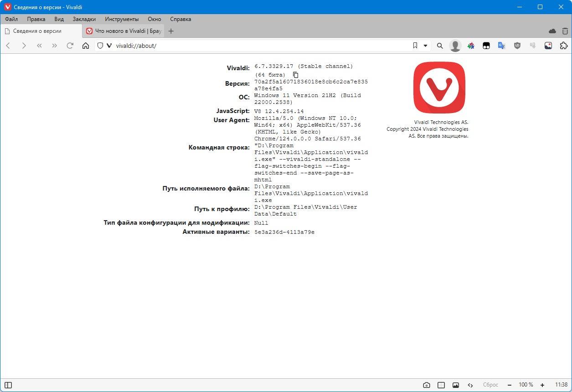This screenshot has width=572, height=392.
Task: Open the user profile avatar menu
Action: pos(455,46)
